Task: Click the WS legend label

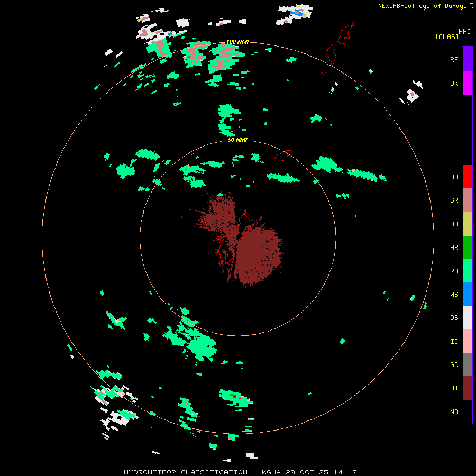Action: [454, 295]
